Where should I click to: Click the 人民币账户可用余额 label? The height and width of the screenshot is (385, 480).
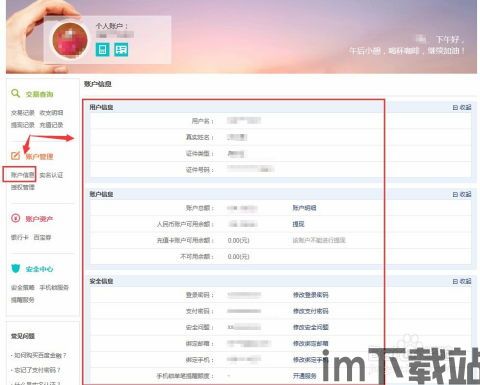tap(185, 224)
